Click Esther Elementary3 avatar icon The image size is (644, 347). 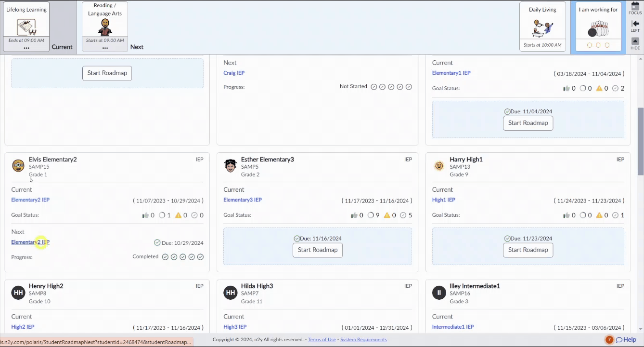click(x=231, y=166)
